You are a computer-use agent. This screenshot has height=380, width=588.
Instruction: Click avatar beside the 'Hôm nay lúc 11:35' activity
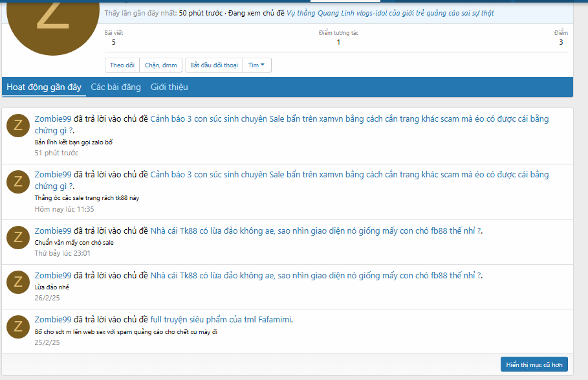(x=18, y=181)
